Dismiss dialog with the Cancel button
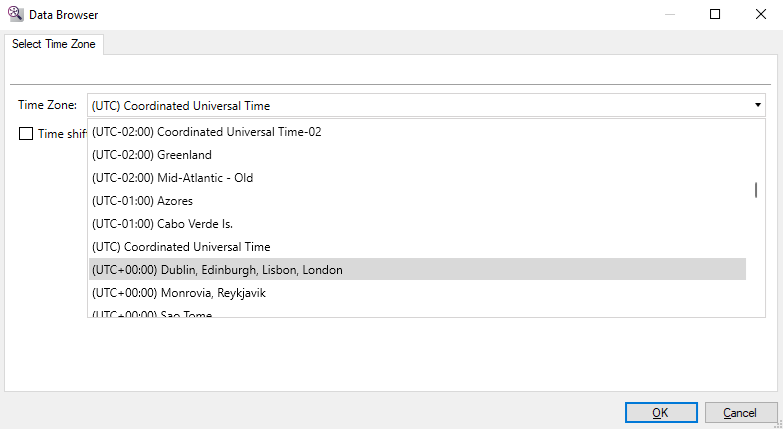 pyautogui.click(x=741, y=413)
